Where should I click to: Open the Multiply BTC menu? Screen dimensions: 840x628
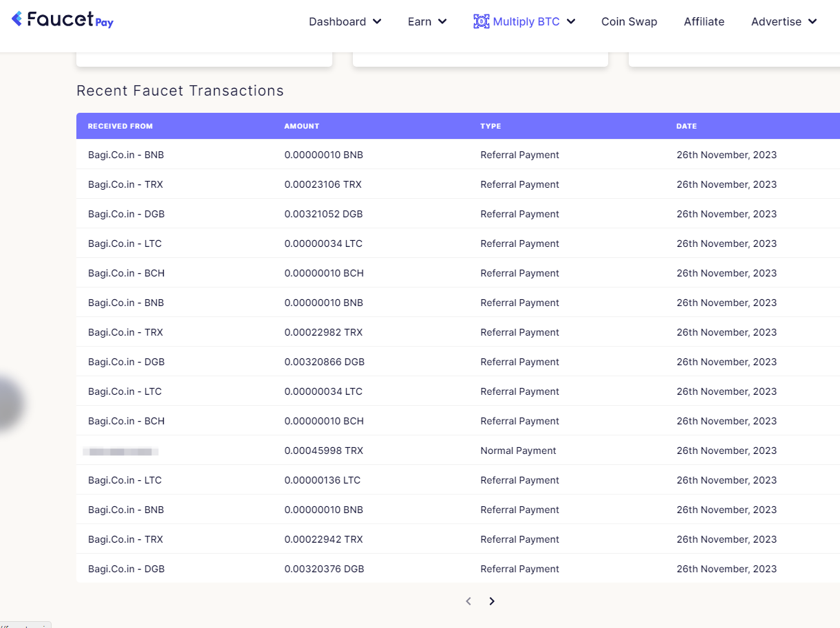click(525, 21)
